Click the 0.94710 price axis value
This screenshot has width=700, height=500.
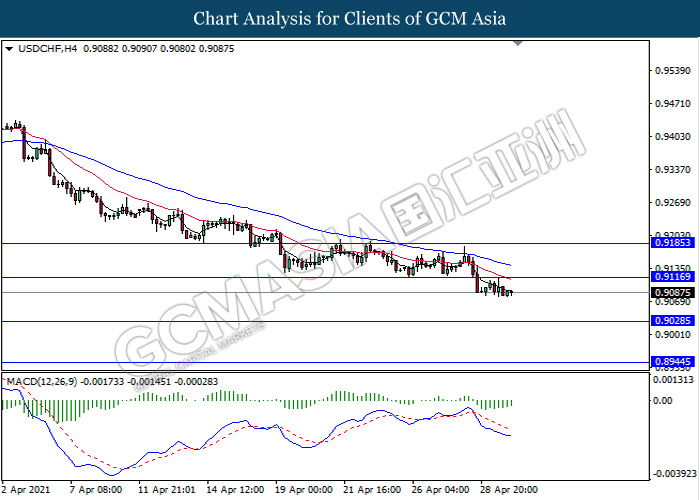tap(672, 104)
